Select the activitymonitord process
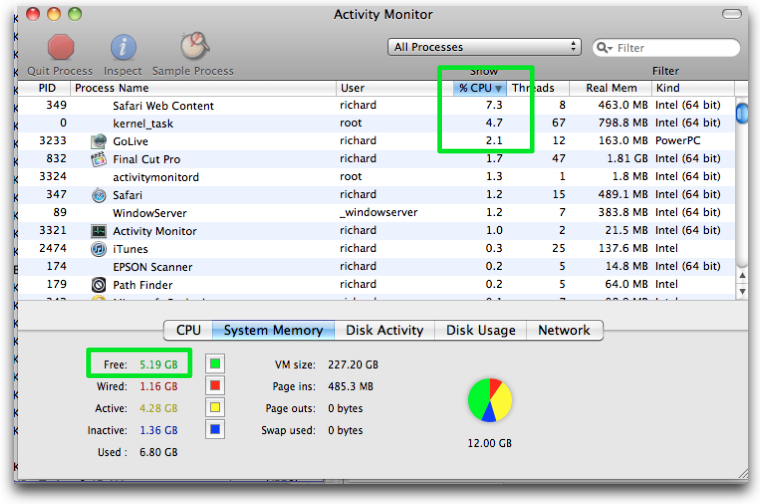The image size is (760, 504). click(x=376, y=177)
